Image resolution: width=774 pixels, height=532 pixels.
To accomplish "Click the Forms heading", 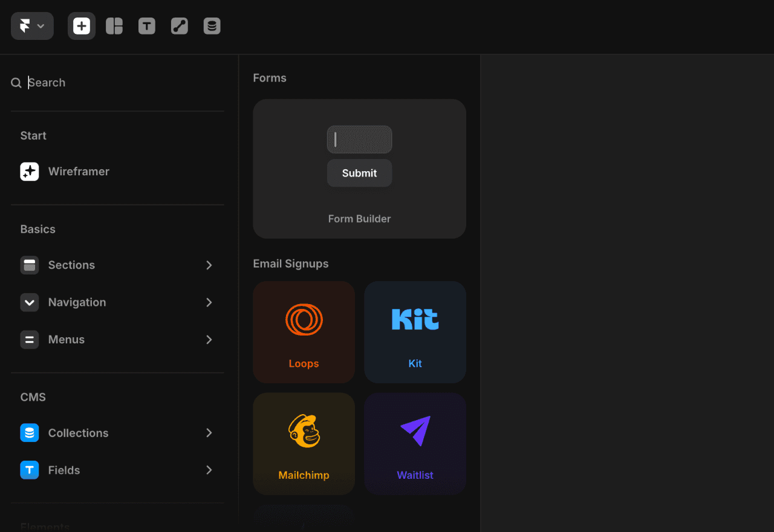I will pyautogui.click(x=270, y=78).
